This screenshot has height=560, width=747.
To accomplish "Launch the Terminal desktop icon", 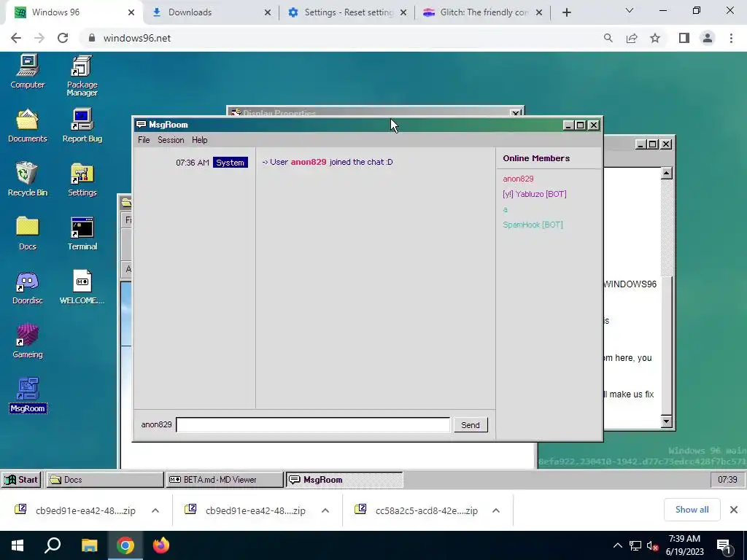I will [82, 233].
